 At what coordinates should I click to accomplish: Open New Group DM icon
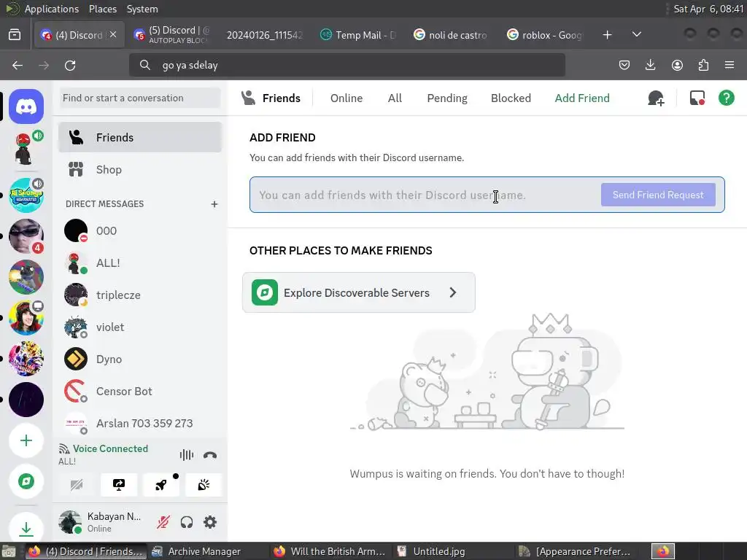[x=656, y=98]
